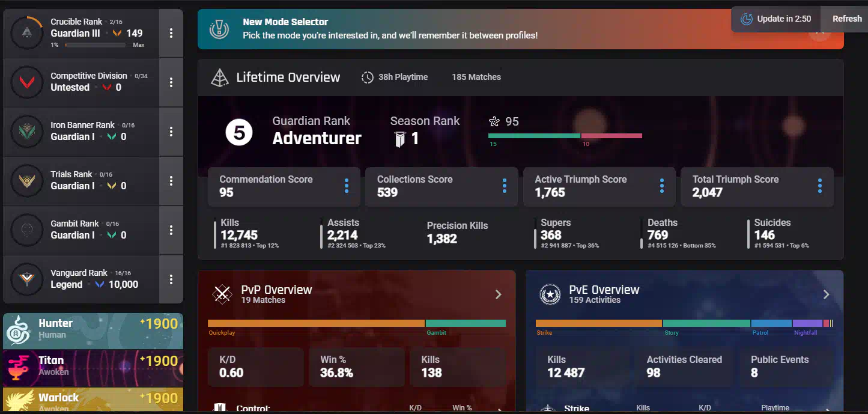The width and height of the screenshot is (868, 414).
Task: Open Active Triumph Score options menu
Action: [x=662, y=186]
